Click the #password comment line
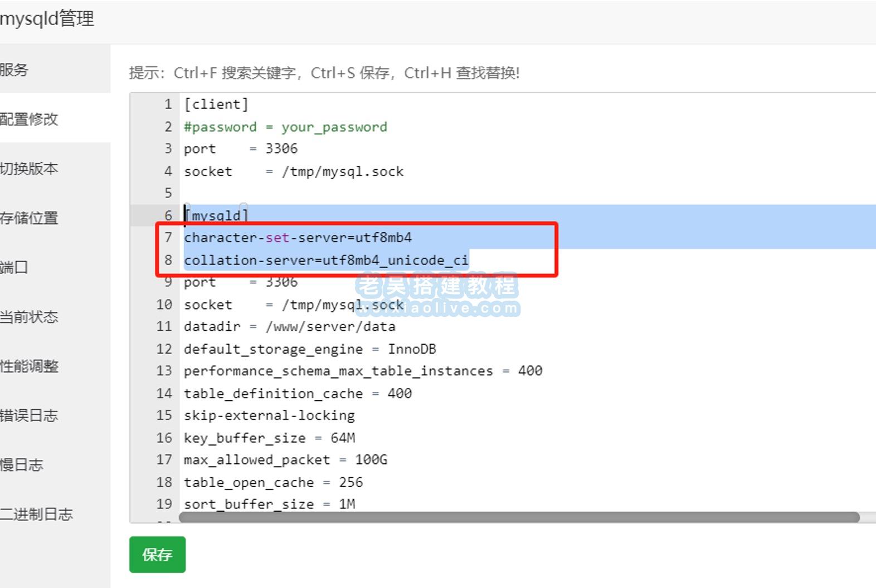876x588 pixels. (x=285, y=127)
